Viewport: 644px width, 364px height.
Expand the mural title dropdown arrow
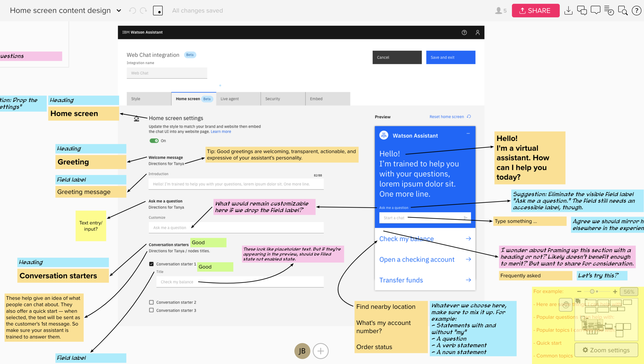tap(119, 11)
